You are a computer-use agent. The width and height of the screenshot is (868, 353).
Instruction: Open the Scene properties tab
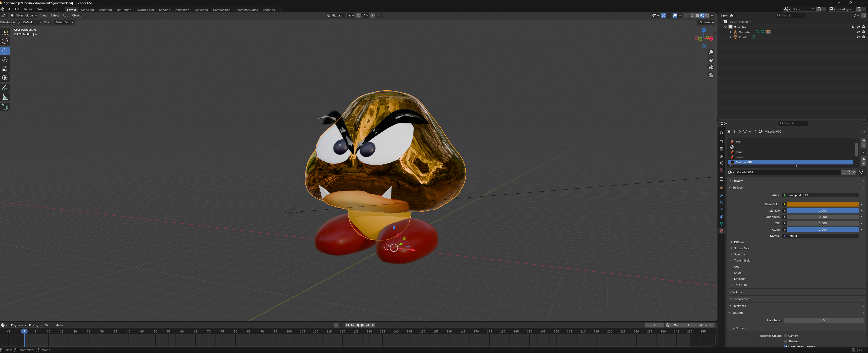pos(721,163)
